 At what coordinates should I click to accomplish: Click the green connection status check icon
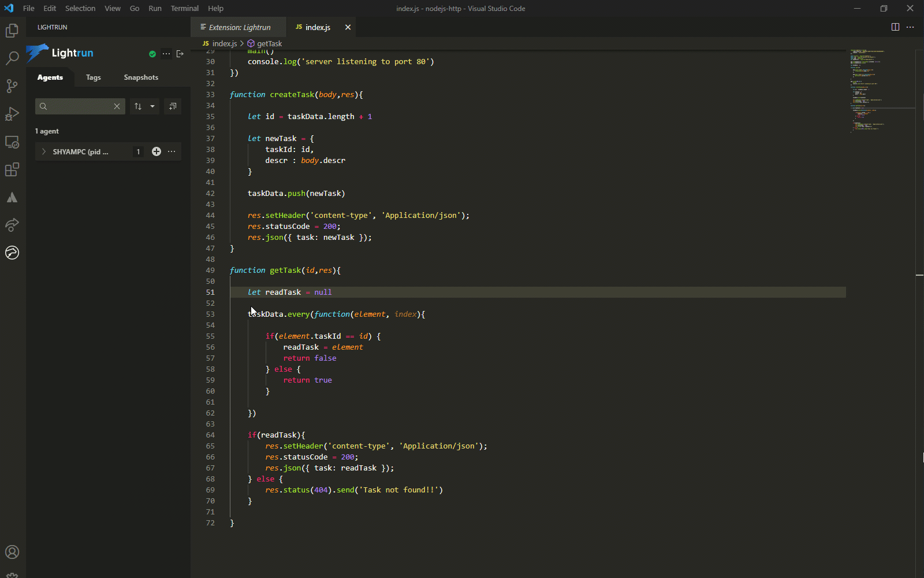point(152,54)
